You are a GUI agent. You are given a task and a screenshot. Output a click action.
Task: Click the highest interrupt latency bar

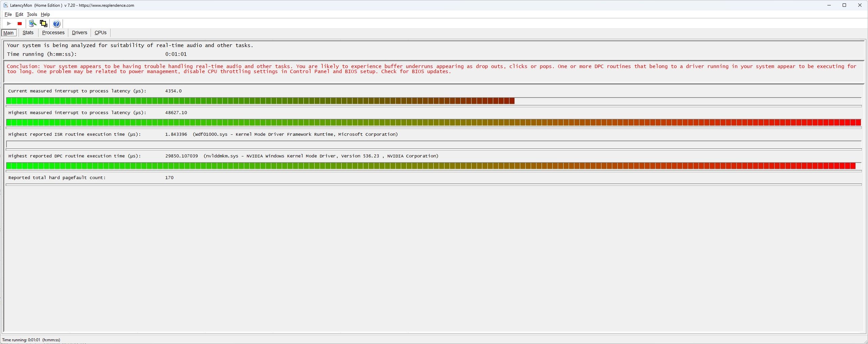coord(434,123)
